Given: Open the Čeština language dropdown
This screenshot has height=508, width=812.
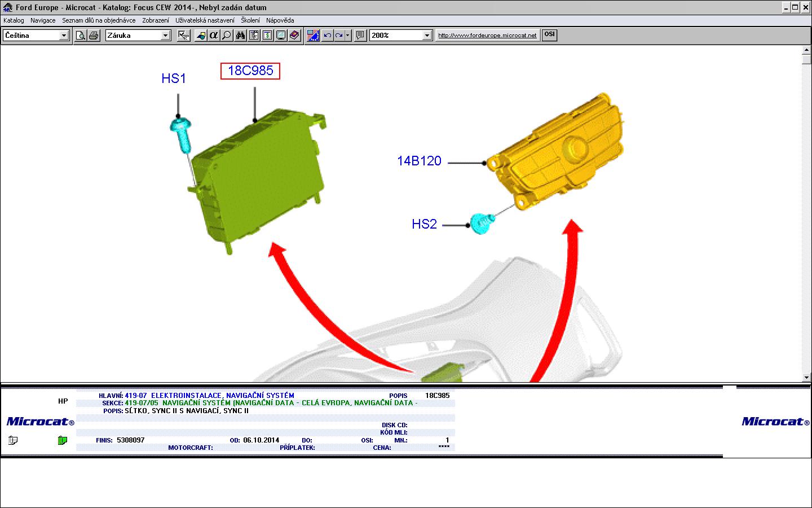Looking at the screenshot, I should (64, 36).
